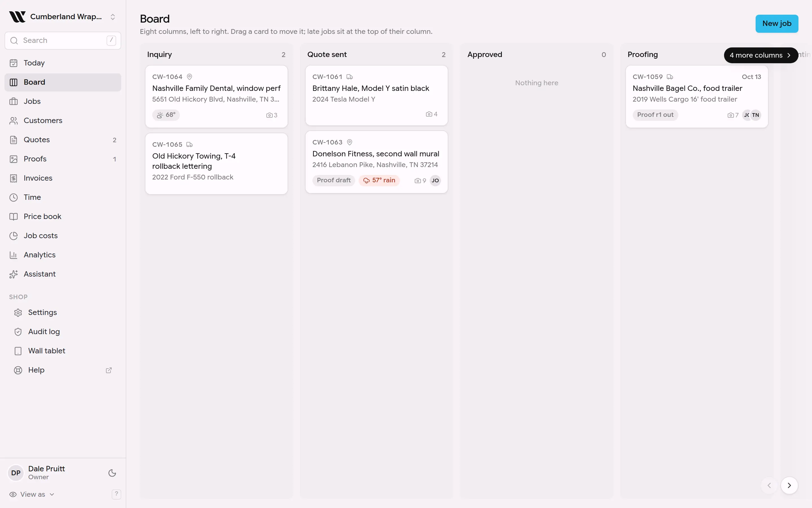The width and height of the screenshot is (812, 508).
Task: Click the Quotes document icon
Action: click(x=14, y=140)
